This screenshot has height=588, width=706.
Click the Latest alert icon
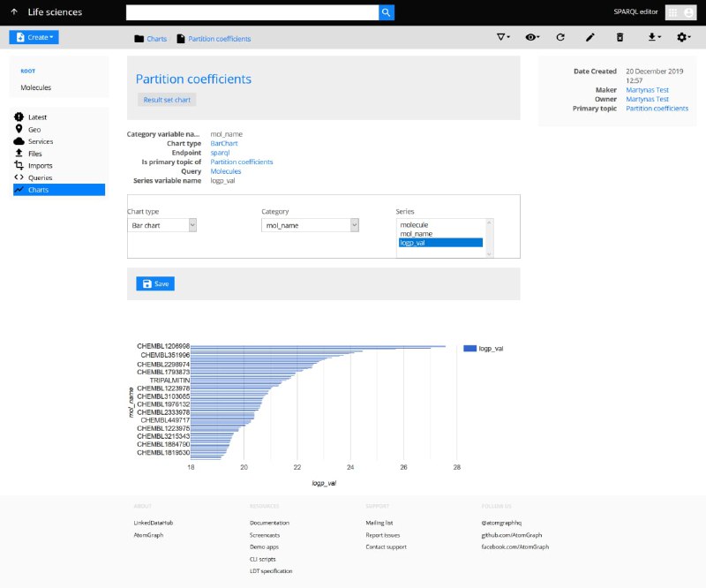click(21, 117)
